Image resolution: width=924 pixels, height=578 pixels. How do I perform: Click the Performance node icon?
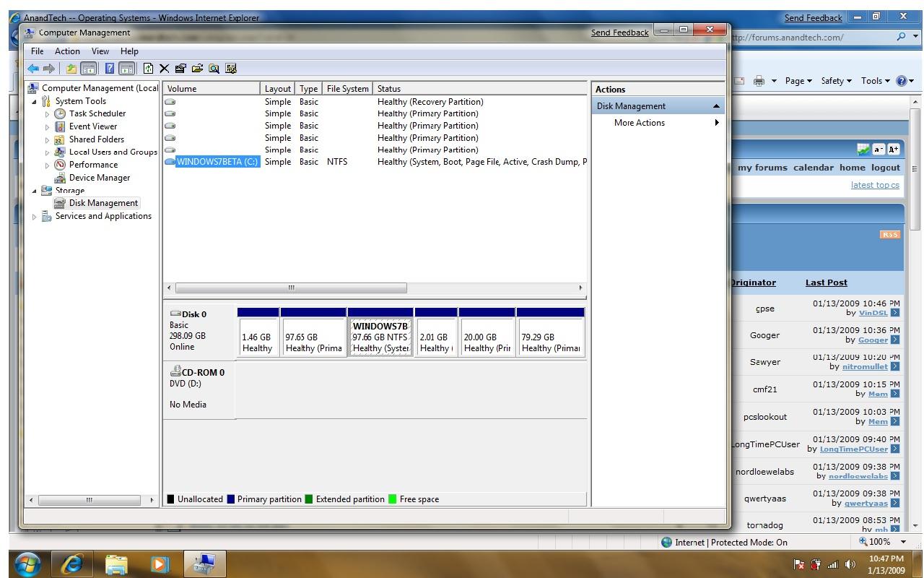(61, 165)
